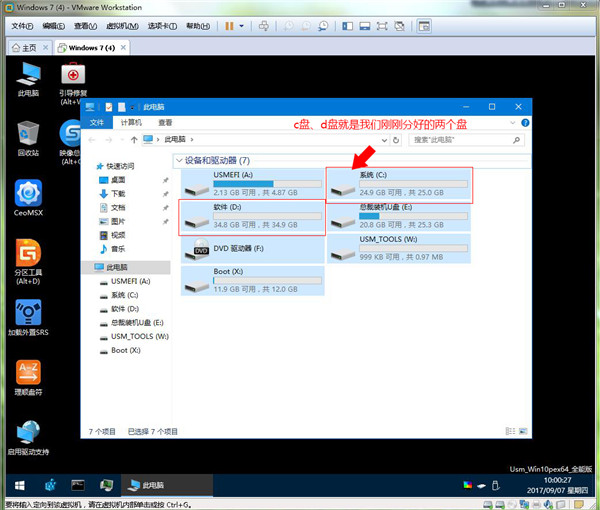This screenshot has width=600, height=510.
Task: Expand the Explorer ribbon chevron
Action: [x=512, y=123]
